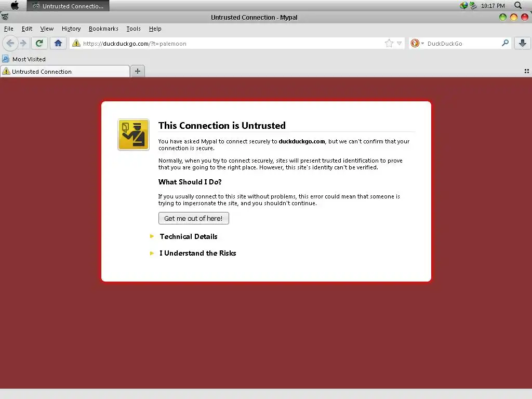The height and width of the screenshot is (399, 532).
Task: Open the Help menu
Action: coord(155,29)
